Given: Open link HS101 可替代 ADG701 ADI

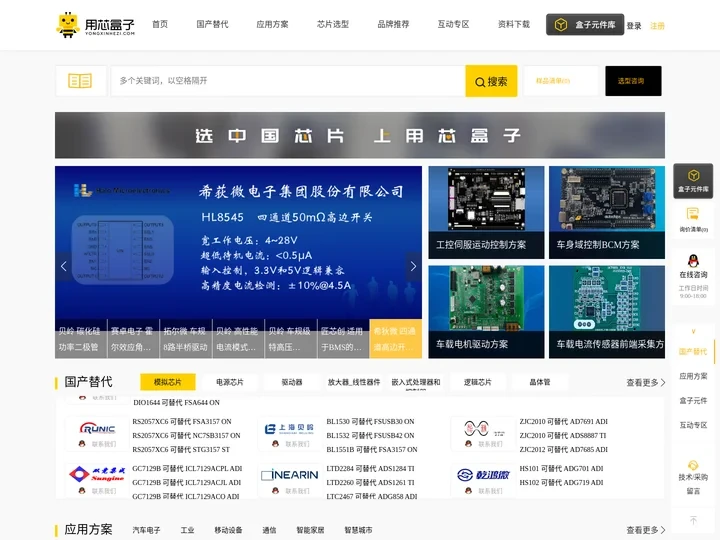Looking at the screenshot, I should pyautogui.click(x=561, y=468).
